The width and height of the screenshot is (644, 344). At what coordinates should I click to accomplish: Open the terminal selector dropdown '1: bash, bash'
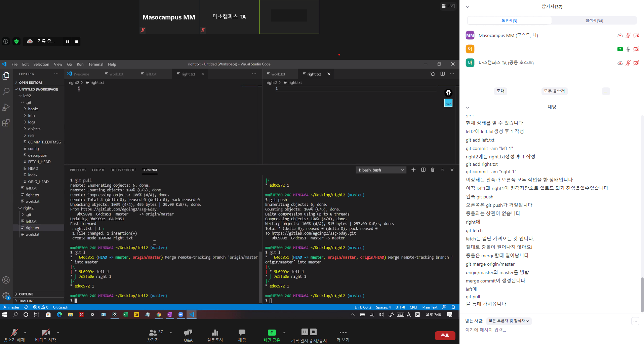(x=381, y=170)
